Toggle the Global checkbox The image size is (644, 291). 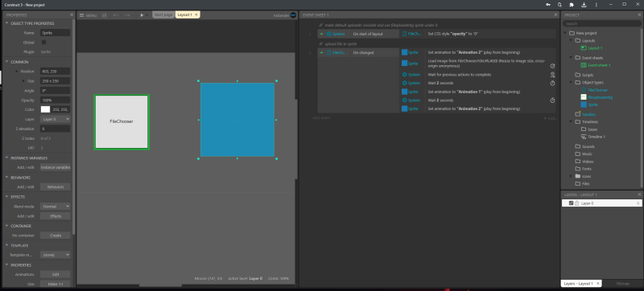pos(44,43)
